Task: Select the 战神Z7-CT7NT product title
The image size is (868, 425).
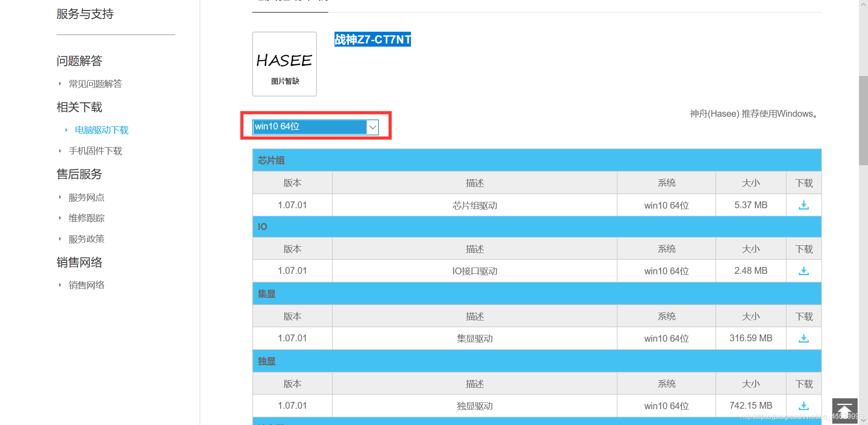Action: 373,39
